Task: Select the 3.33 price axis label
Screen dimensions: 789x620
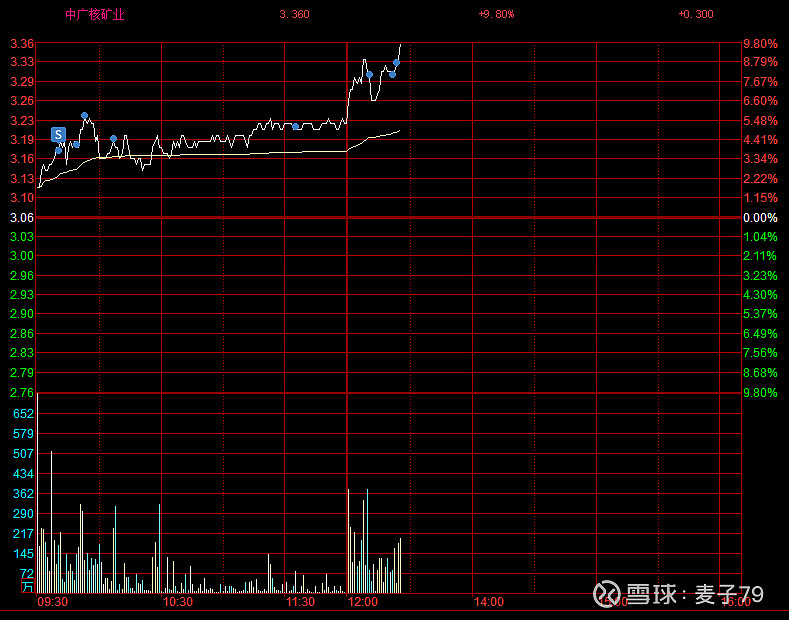Action: tap(22, 62)
